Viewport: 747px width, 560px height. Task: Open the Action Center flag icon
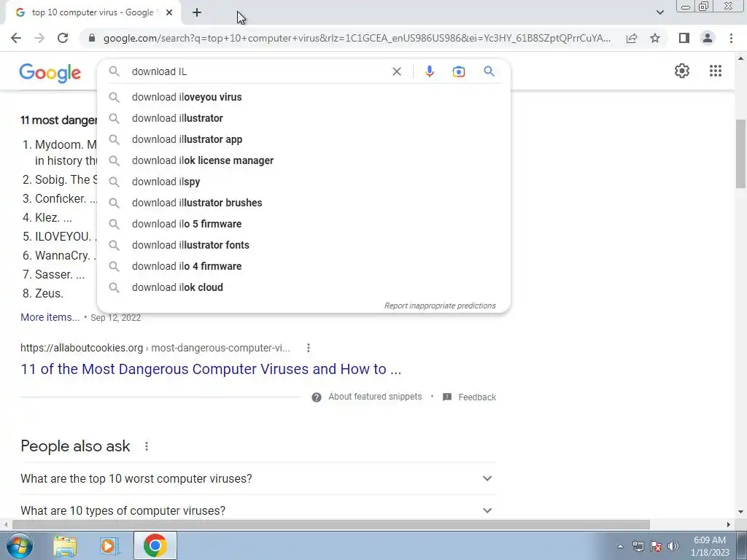tap(656, 547)
